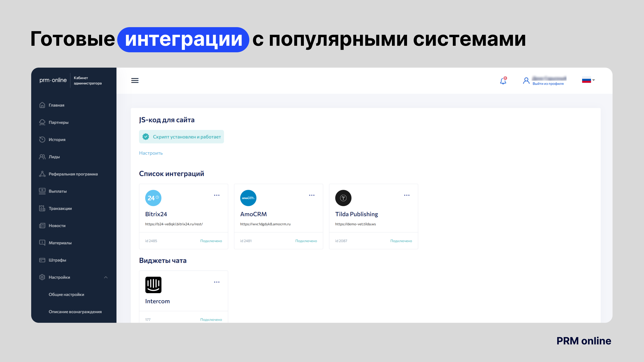Click the AmoCRM card title
The width and height of the screenshot is (644, 362).
tap(253, 214)
